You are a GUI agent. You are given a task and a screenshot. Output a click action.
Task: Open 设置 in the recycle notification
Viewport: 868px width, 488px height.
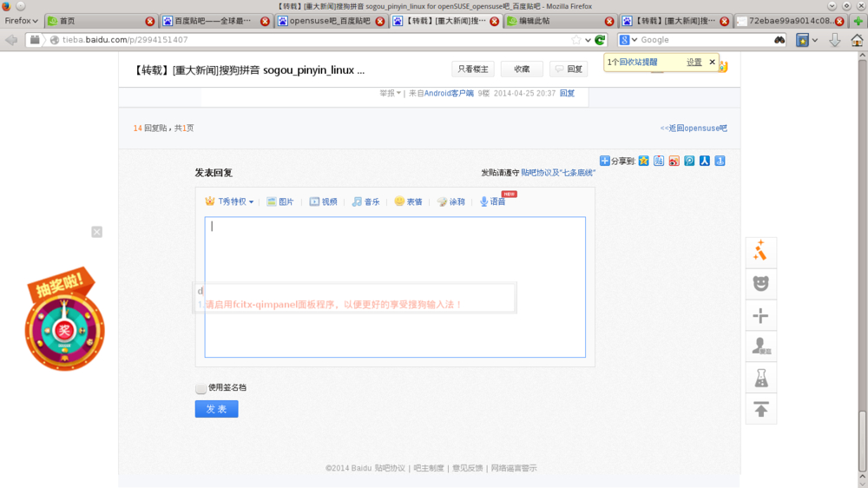[x=694, y=62]
